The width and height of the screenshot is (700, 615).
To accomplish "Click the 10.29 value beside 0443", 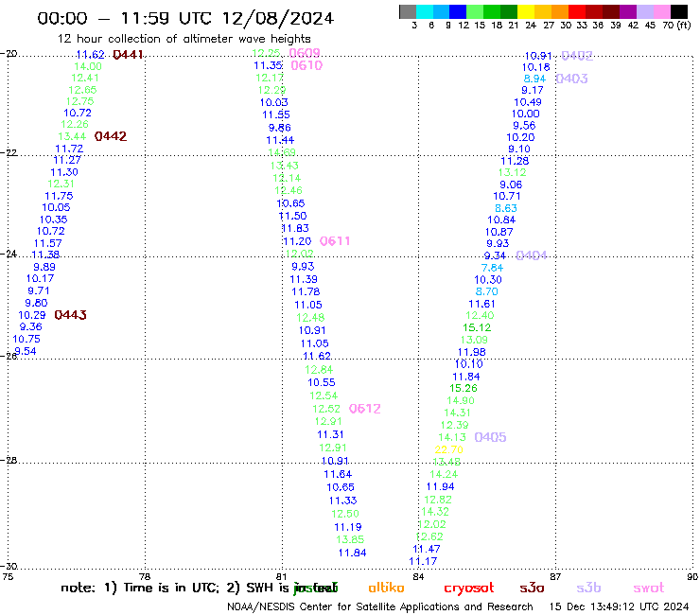I will (x=32, y=315).
